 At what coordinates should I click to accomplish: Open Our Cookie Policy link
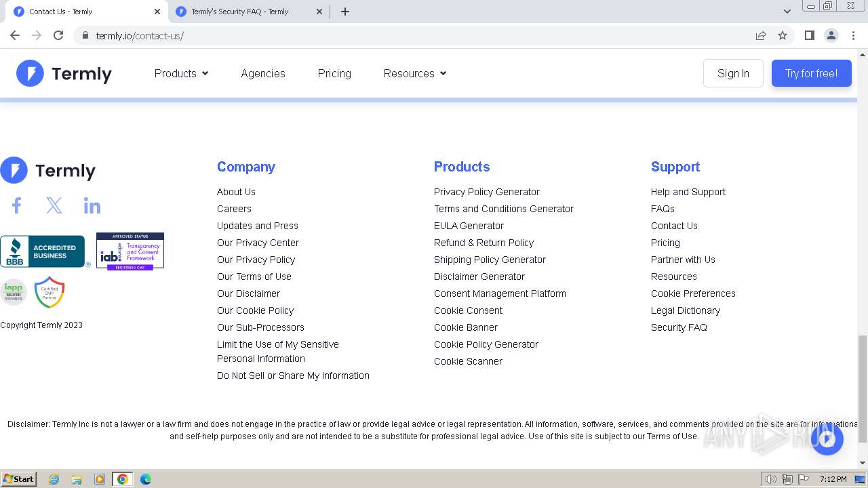point(255,310)
